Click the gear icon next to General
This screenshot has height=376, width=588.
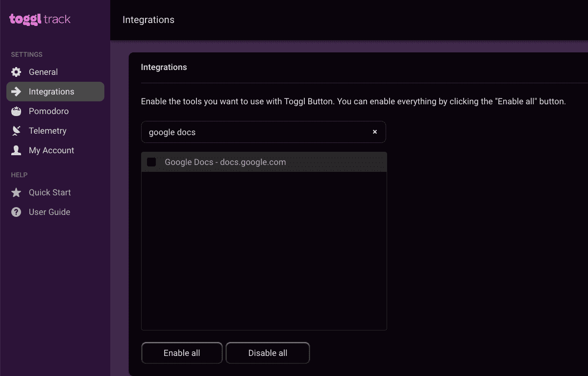pyautogui.click(x=16, y=72)
